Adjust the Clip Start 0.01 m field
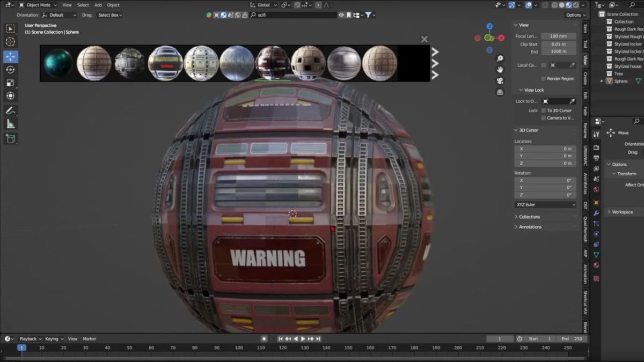The width and height of the screenshot is (644, 362). pos(559,44)
